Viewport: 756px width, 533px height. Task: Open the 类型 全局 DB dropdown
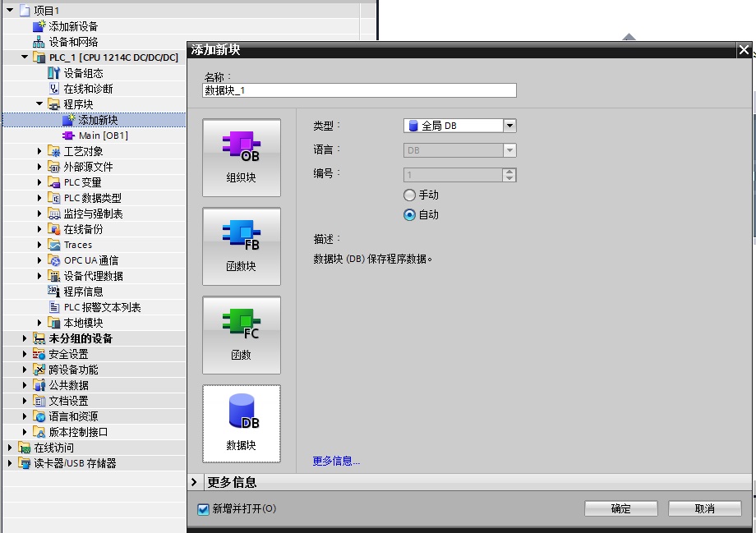460,126
